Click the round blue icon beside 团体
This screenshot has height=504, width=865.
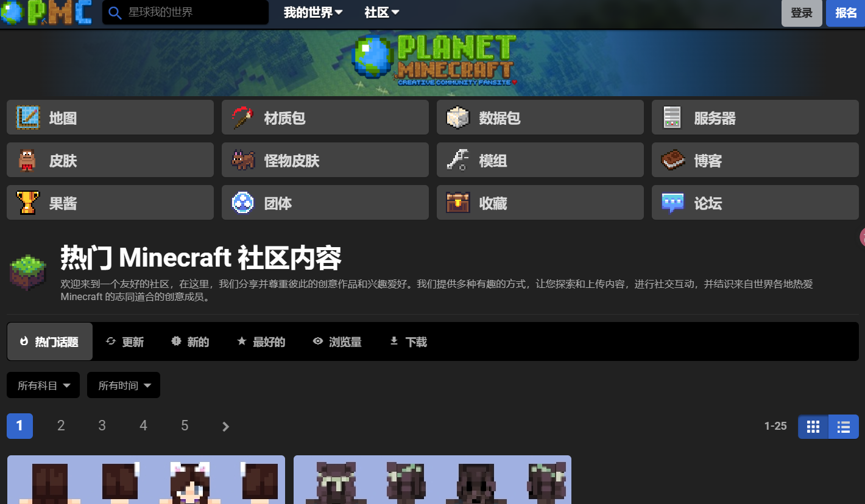[x=243, y=203]
